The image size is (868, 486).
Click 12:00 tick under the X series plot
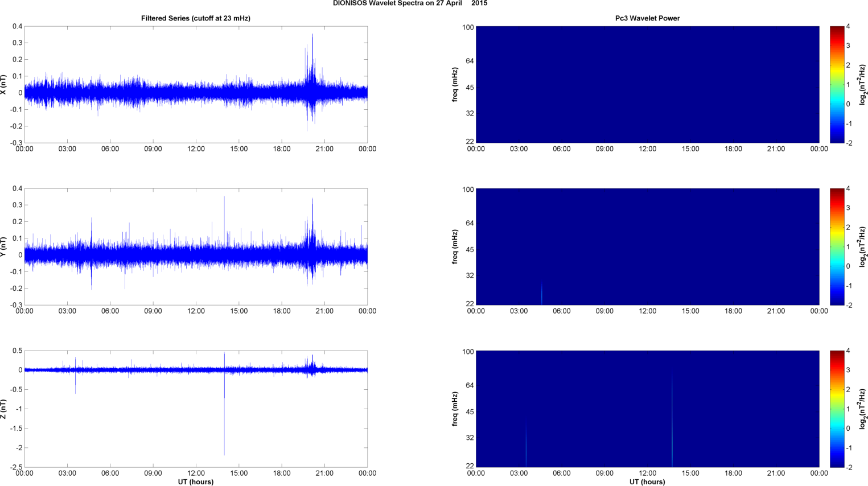point(196,149)
